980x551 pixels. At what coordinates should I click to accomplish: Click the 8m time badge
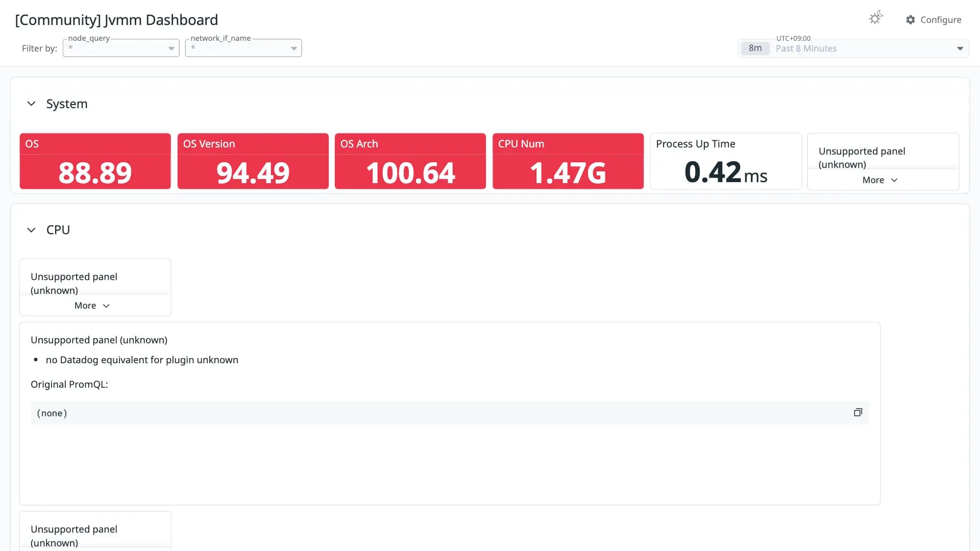point(755,48)
